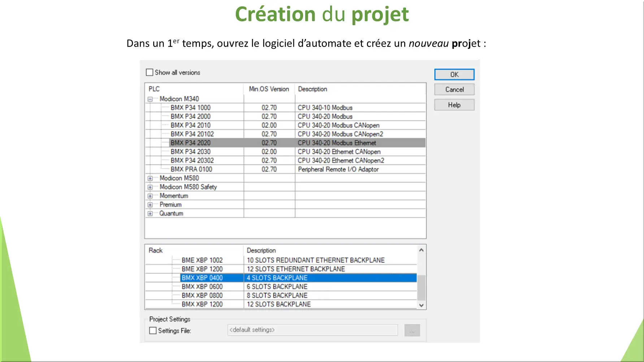
Task: Expand the Quantum PLC family
Action: [150, 214]
